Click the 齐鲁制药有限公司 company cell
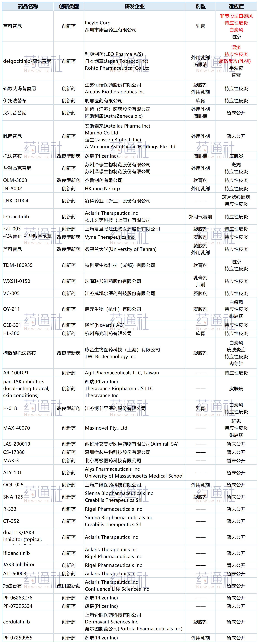The image size is (259, 644). (104, 180)
